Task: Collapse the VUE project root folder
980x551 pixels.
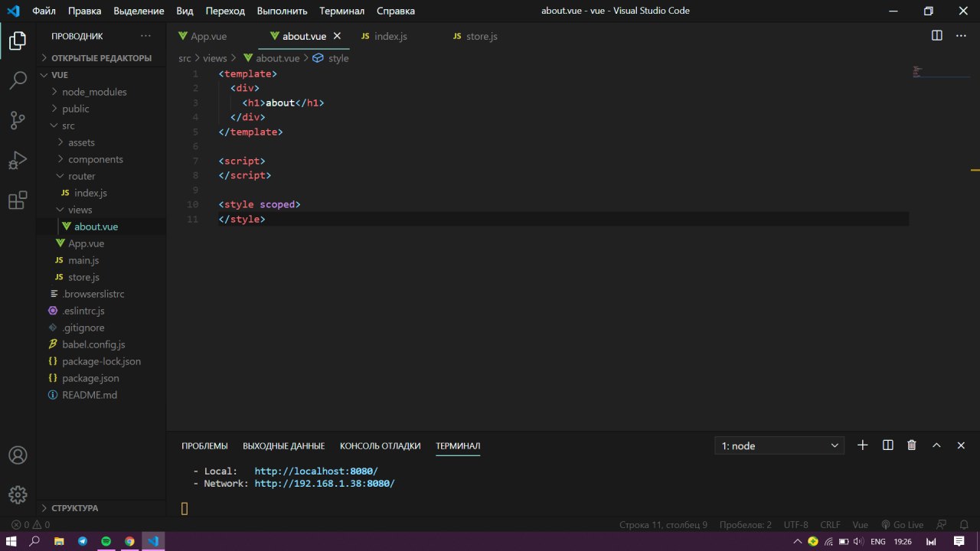Action: 101,75
